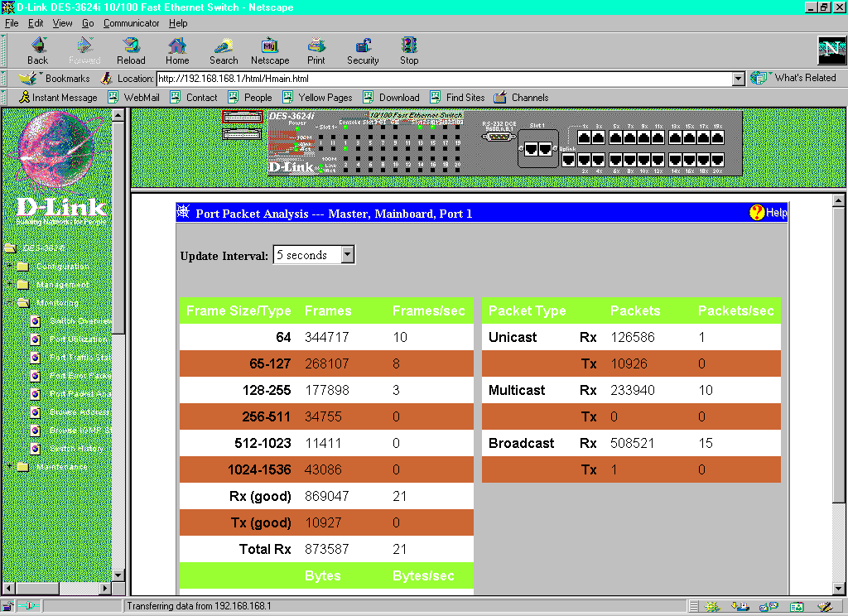Expand the Configuration folder in tree

coord(10,267)
